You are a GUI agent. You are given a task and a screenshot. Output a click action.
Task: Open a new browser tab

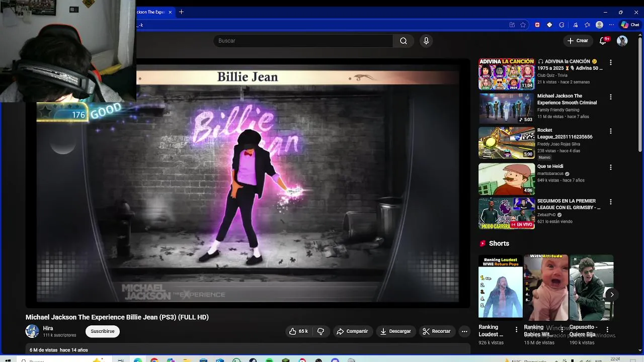[x=181, y=12]
